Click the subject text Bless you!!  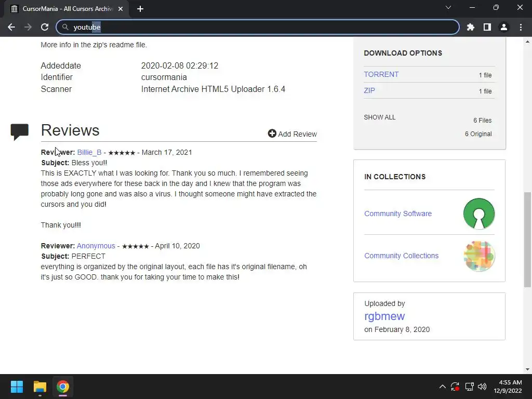[x=89, y=163]
